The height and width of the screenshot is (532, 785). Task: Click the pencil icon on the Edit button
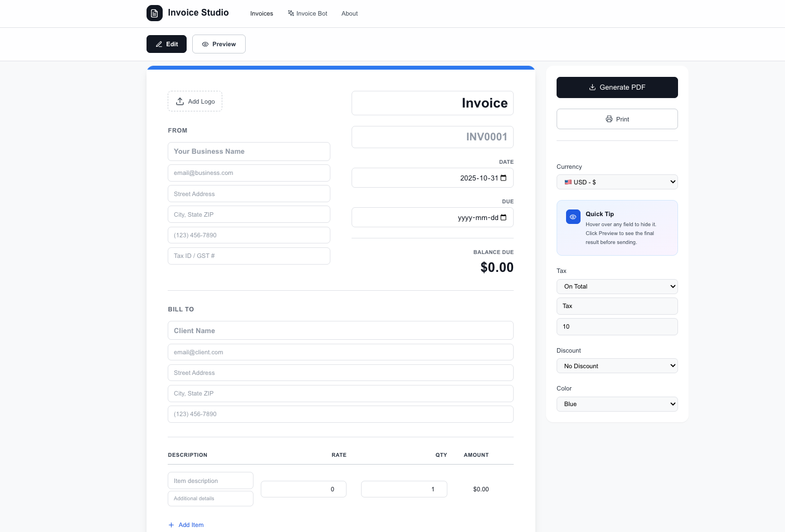(159, 44)
